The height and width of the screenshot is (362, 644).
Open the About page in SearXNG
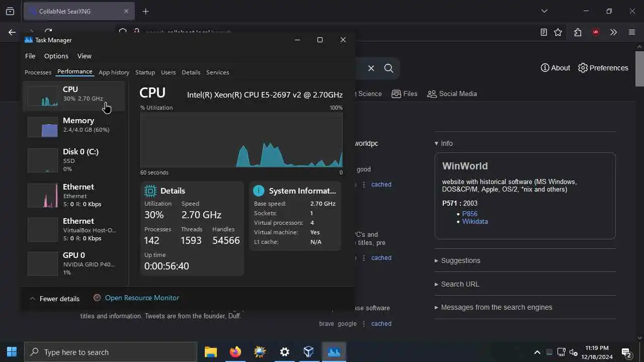555,68
